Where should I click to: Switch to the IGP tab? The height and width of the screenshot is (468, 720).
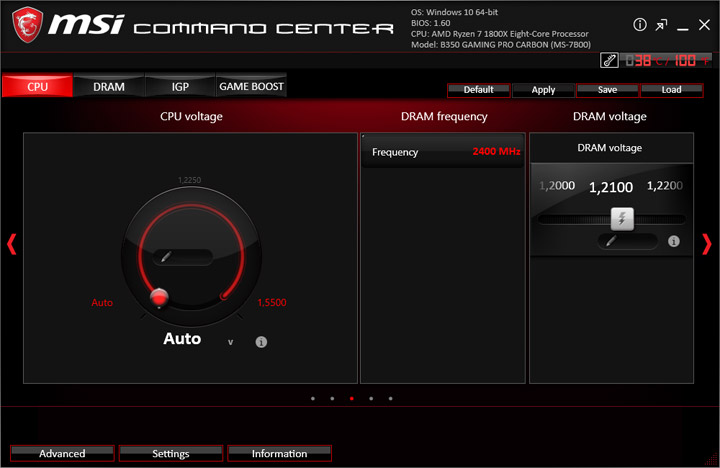point(180,86)
